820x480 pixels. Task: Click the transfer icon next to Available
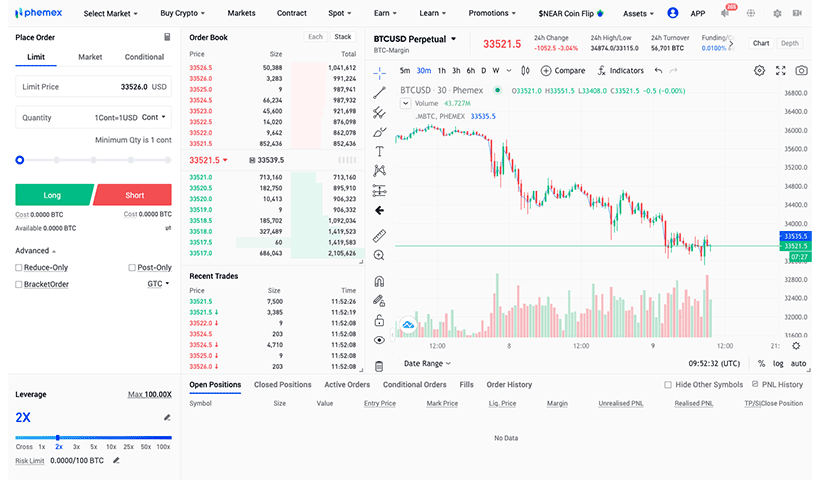(x=168, y=228)
